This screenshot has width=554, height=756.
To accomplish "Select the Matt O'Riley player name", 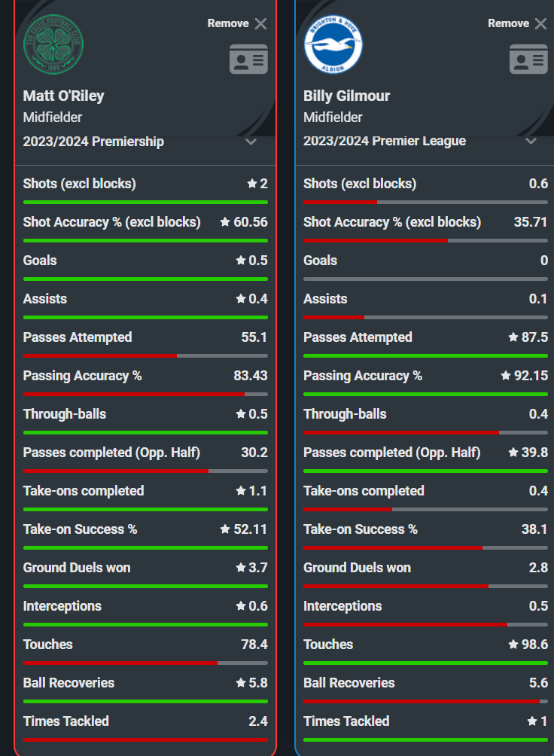I will [x=64, y=96].
